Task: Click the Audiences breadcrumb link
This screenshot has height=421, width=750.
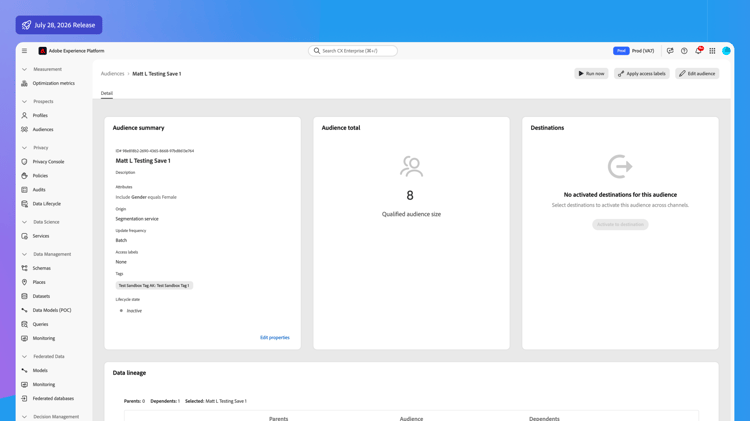Action: click(x=112, y=74)
